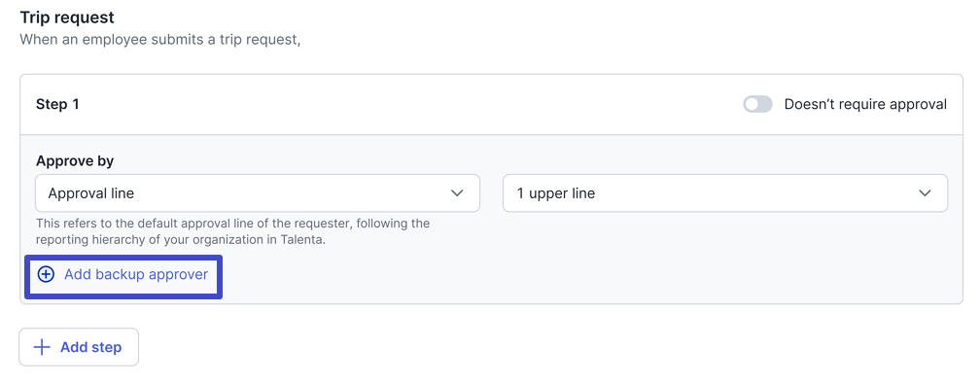Click the Approve by field label

[75, 160]
